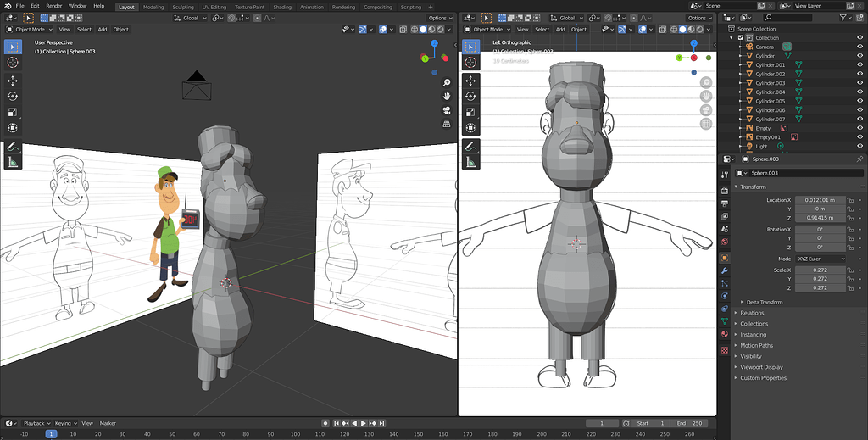This screenshot has height=440, width=868.
Task: Open the World properties tab
Action: (x=725, y=242)
